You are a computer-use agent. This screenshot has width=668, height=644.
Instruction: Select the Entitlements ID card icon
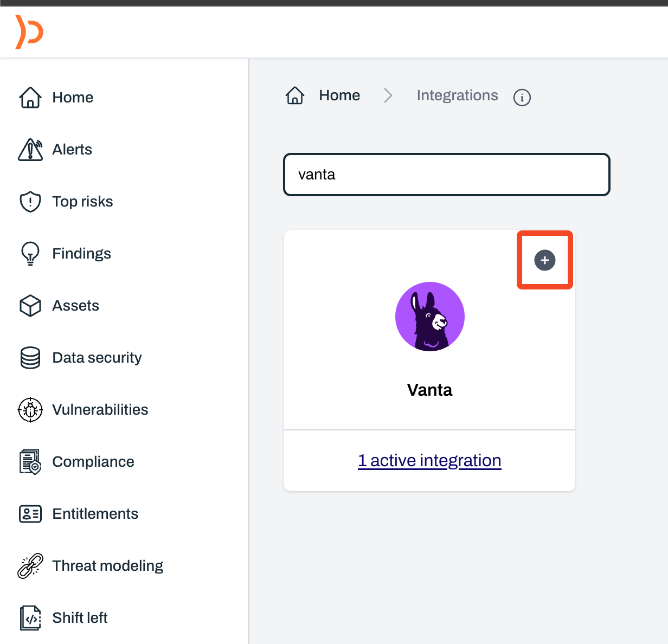[30, 514]
